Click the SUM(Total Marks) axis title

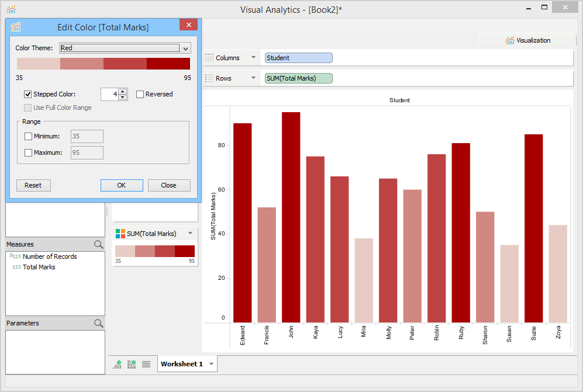point(213,216)
